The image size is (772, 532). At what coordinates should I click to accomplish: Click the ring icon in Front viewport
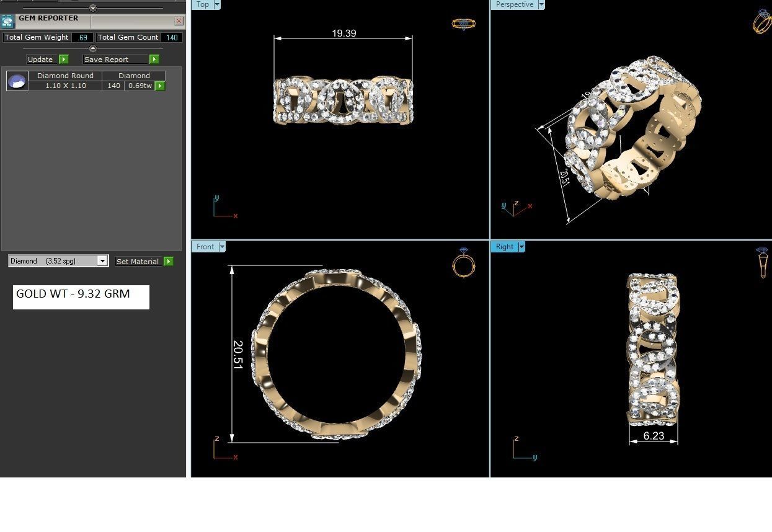pos(464,263)
